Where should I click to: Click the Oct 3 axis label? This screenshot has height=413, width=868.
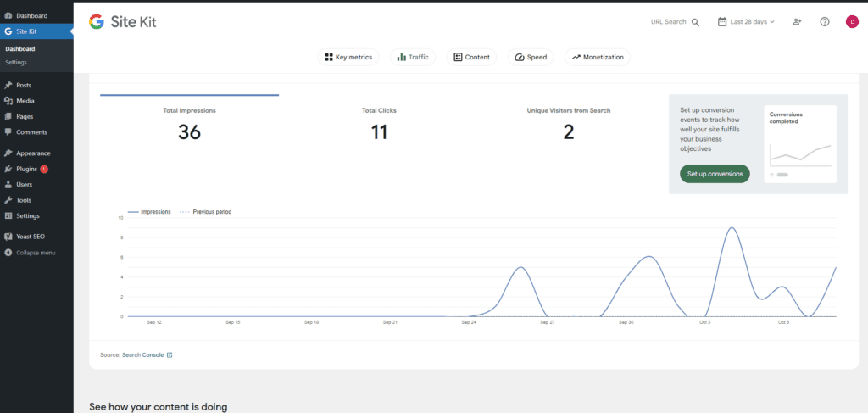[x=704, y=322]
